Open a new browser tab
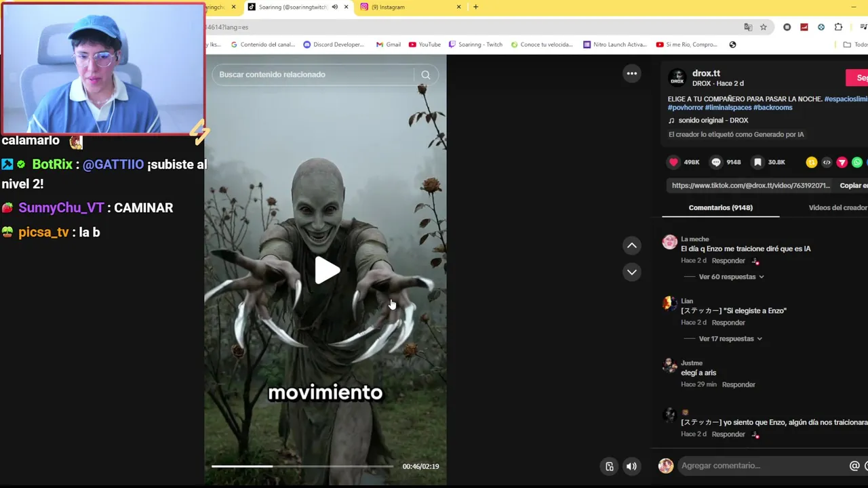 point(475,7)
